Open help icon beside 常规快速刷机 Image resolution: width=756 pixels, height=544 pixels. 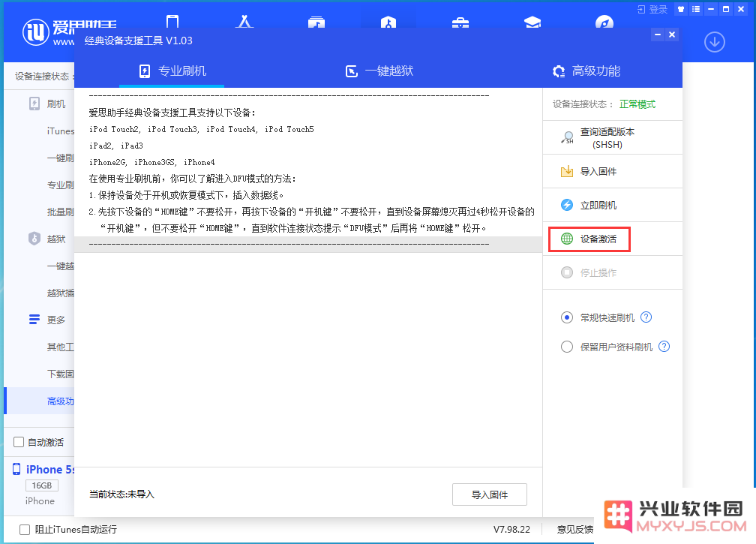pyautogui.click(x=646, y=317)
